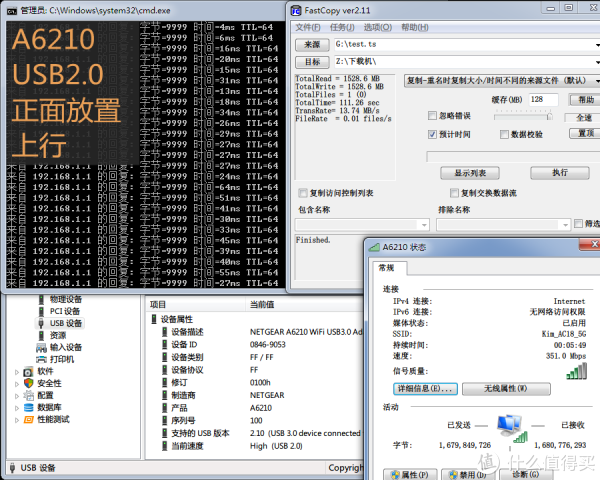
Task: Toggle the 忽略错误 checkbox
Action: [432, 116]
